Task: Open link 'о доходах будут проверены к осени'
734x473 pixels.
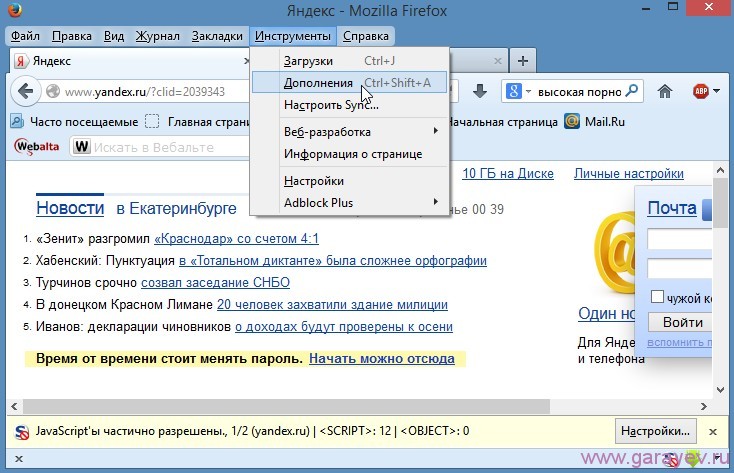Action: (x=344, y=327)
